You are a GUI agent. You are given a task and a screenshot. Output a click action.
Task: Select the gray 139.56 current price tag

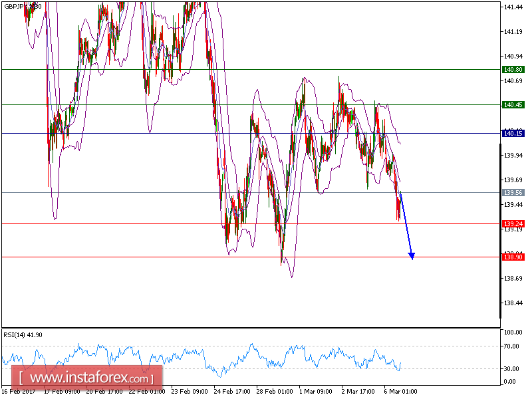tap(512, 193)
